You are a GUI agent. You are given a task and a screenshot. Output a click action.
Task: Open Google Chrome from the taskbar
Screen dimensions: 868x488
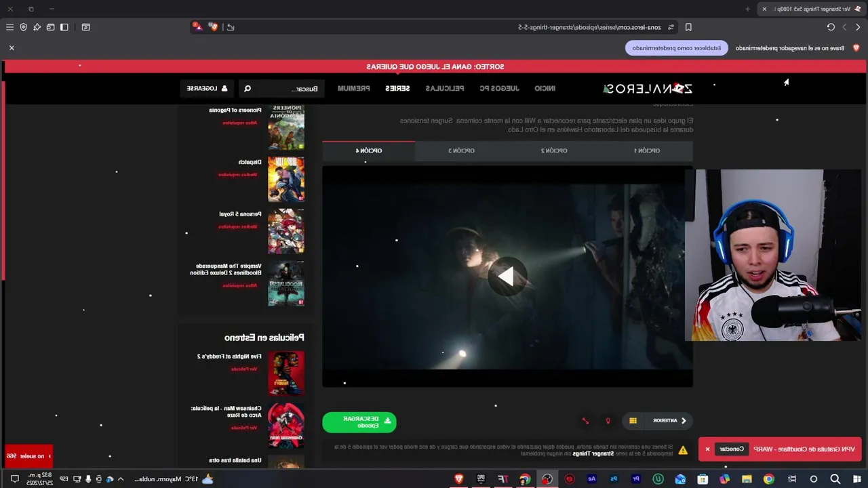[x=768, y=479]
